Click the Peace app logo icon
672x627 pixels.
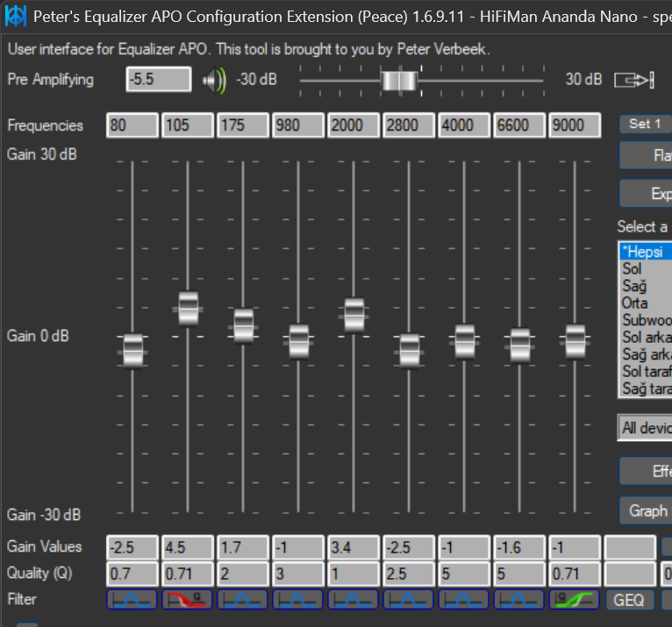(16, 17)
